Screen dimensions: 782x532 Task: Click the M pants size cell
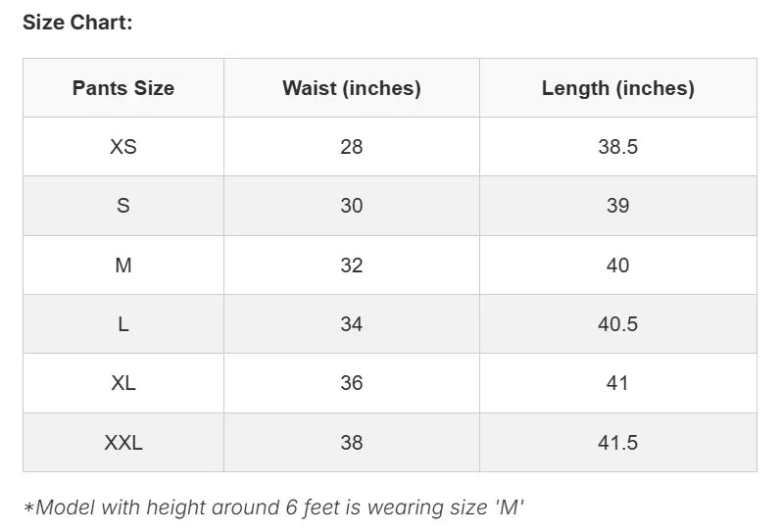pyautogui.click(x=123, y=266)
